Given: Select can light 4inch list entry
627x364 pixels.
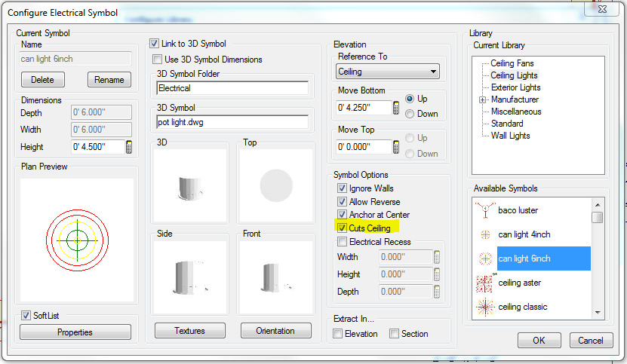Looking at the screenshot, I should point(524,234).
